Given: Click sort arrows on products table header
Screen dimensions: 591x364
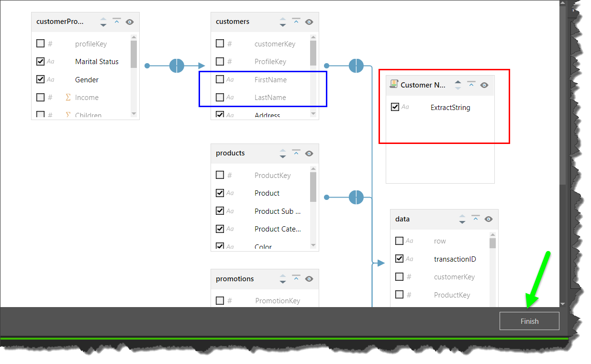Looking at the screenshot, I should 283,154.
